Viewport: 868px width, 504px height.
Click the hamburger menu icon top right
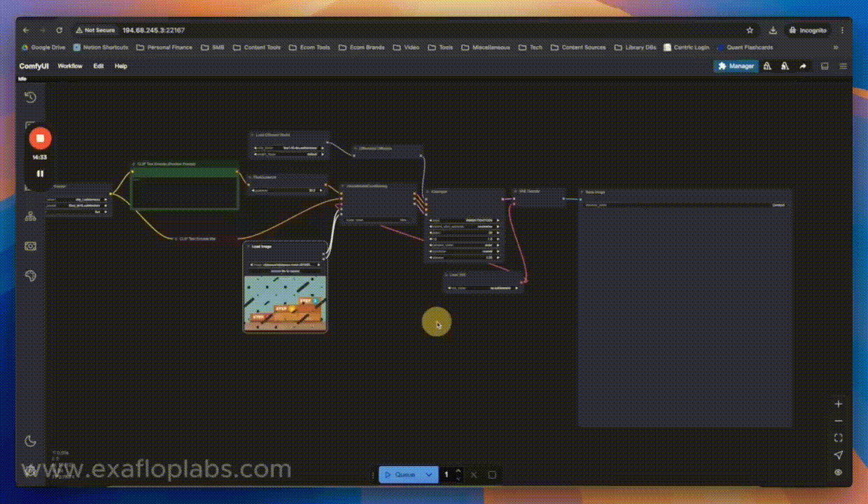[843, 66]
